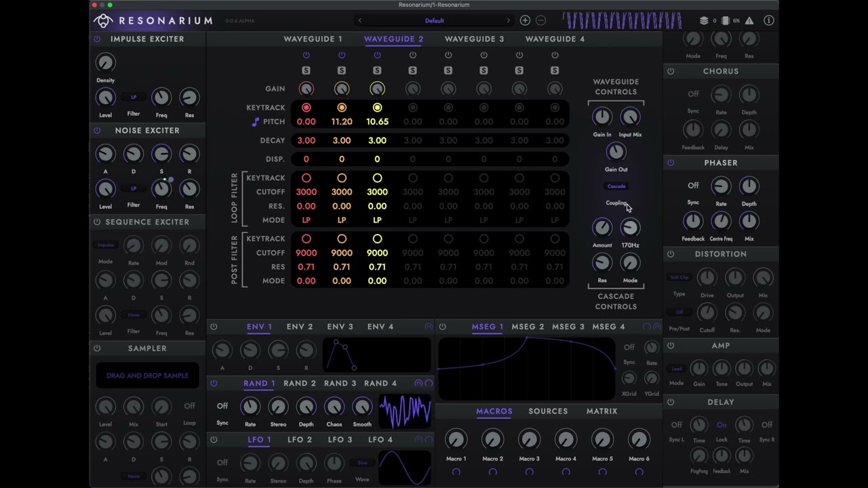The image size is (868, 488).
Task: Solo the second resonator with its S icon
Action: point(342,70)
